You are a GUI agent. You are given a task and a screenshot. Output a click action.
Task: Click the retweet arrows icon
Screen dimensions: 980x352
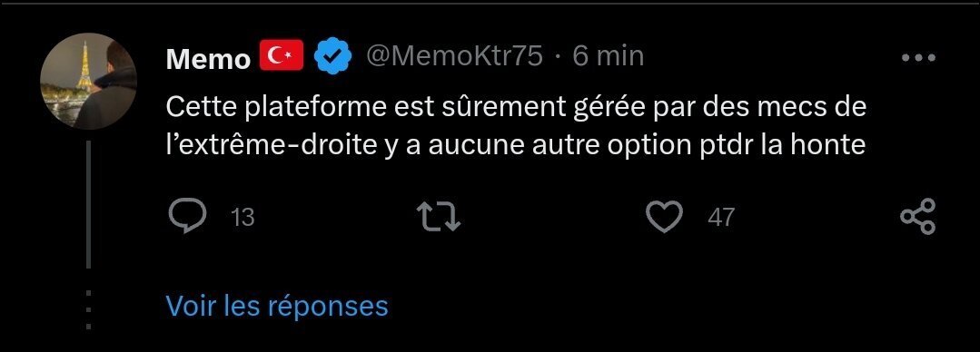[x=439, y=217]
